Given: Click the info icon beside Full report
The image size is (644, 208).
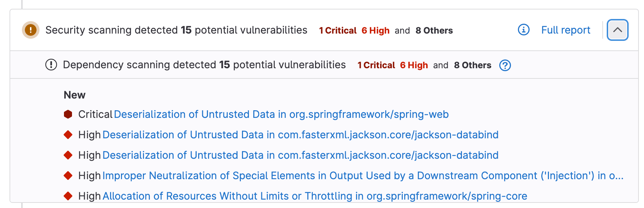Looking at the screenshot, I should (x=523, y=30).
